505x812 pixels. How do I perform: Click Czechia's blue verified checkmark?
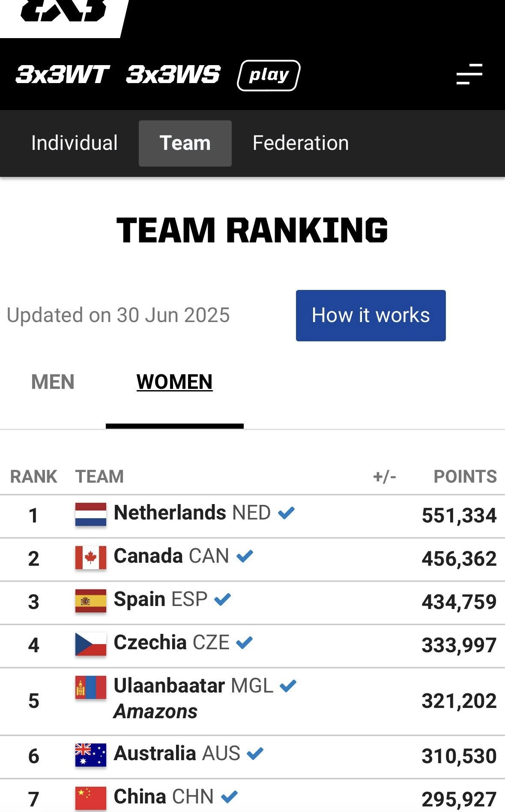pos(245,642)
